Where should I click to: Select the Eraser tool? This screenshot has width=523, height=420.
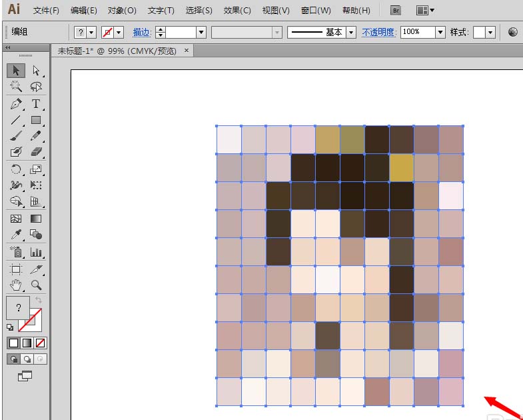coord(36,152)
